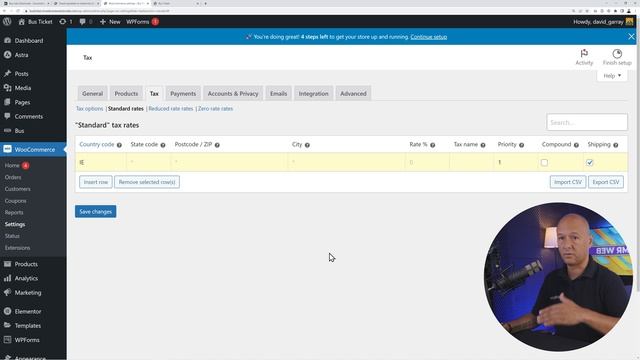Open WPForms in the sidebar
The image size is (640, 360).
tap(27, 340)
